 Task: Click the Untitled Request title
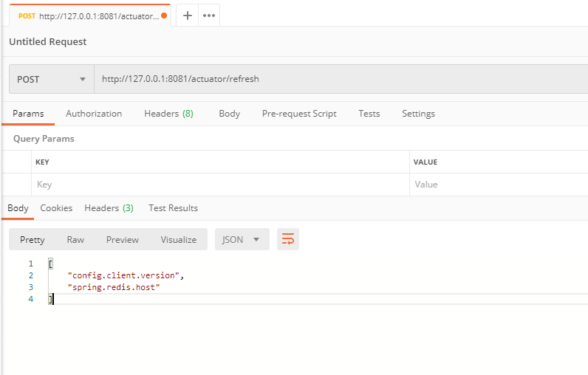click(47, 41)
